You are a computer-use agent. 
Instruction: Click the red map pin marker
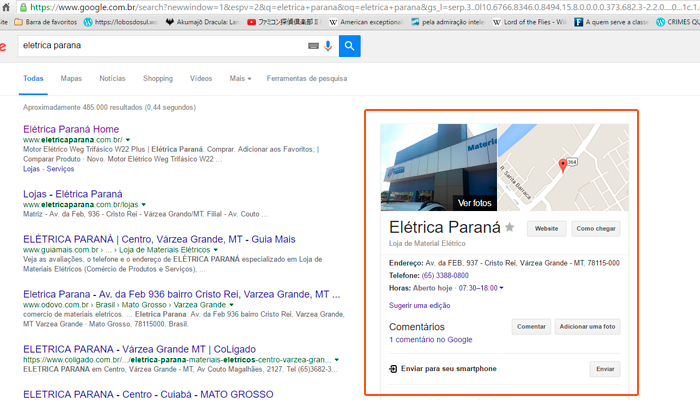click(x=563, y=166)
